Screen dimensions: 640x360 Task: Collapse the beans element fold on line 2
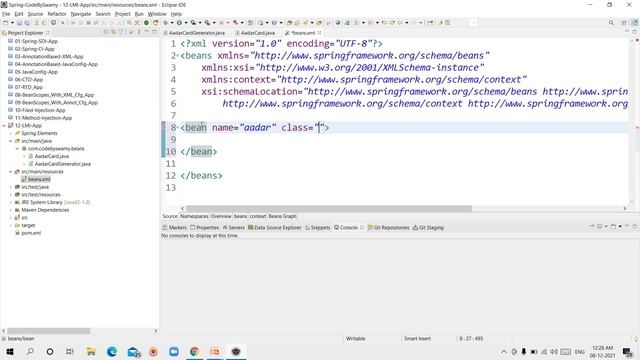(x=178, y=56)
